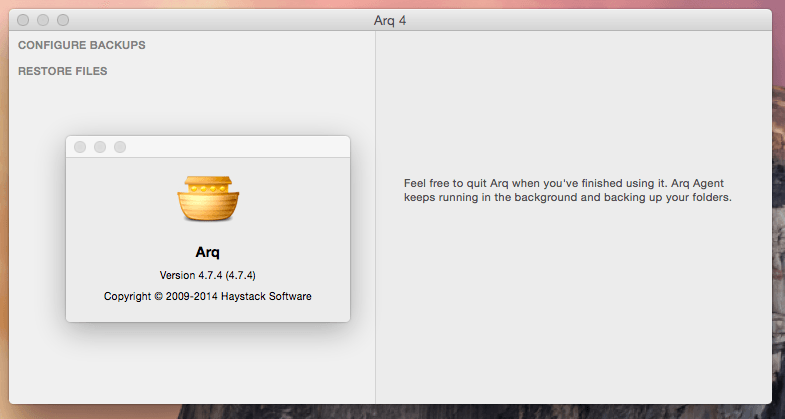Click the Haystack Software copyright text
This screenshot has width=785, height=419.
click(x=208, y=296)
